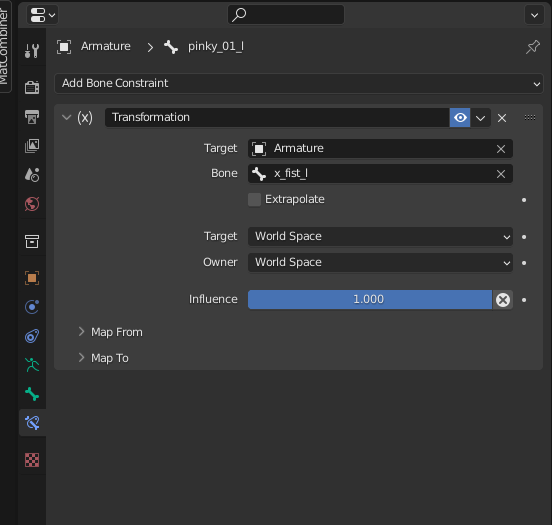Open the Collection properties tab
Image resolution: width=552 pixels, height=525 pixels.
tap(32, 241)
